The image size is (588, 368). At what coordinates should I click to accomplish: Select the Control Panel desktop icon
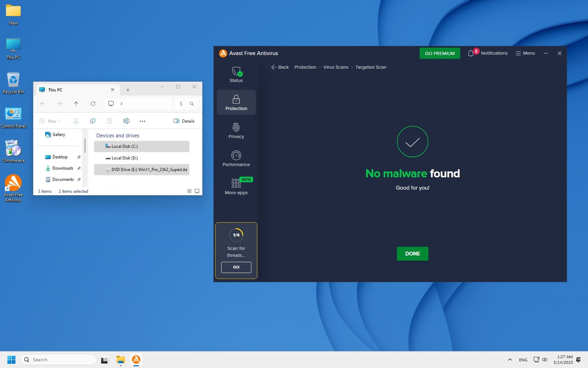tap(13, 117)
